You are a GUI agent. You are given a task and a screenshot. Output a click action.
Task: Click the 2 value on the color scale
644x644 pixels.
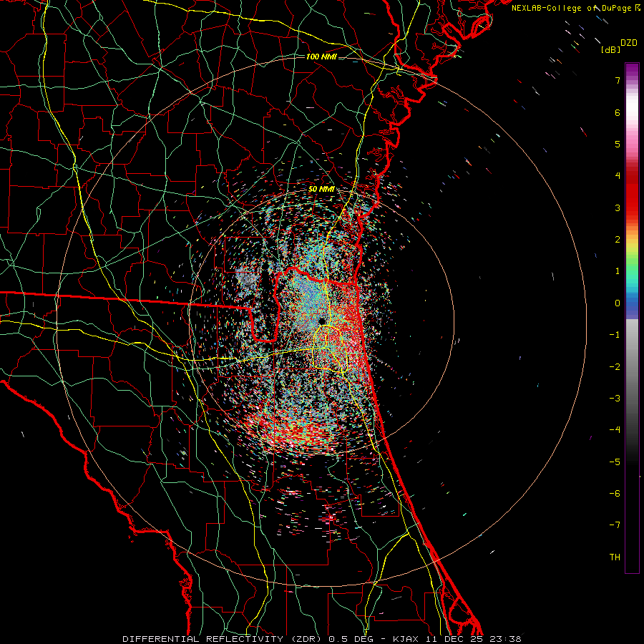618,240
